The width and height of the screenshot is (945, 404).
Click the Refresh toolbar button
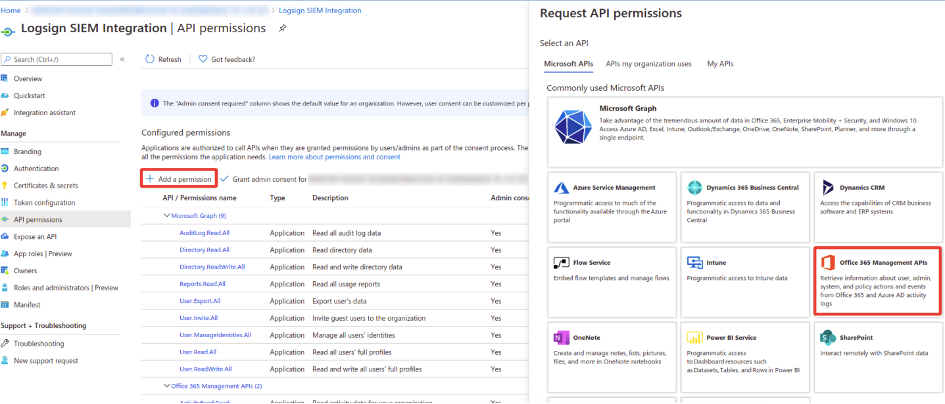[x=163, y=59]
